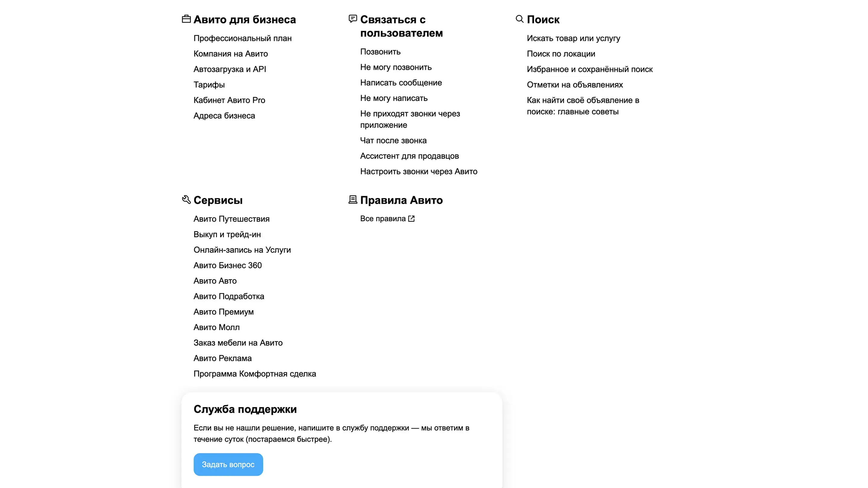Image resolution: width=868 pixels, height=488 pixels.
Task: Click the chat bubble icon beside Связаться с пользователем
Action: click(x=352, y=19)
